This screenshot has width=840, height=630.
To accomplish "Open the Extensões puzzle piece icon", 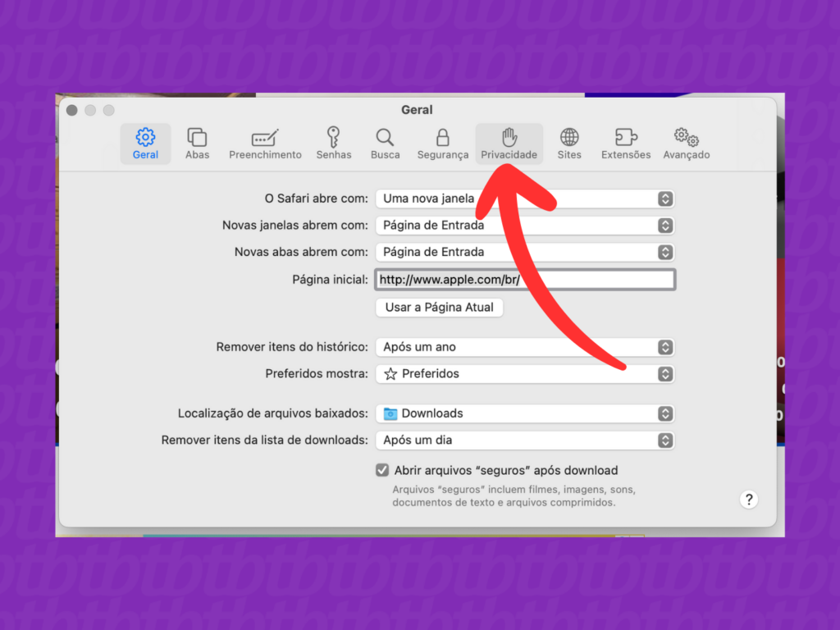I will 626,144.
